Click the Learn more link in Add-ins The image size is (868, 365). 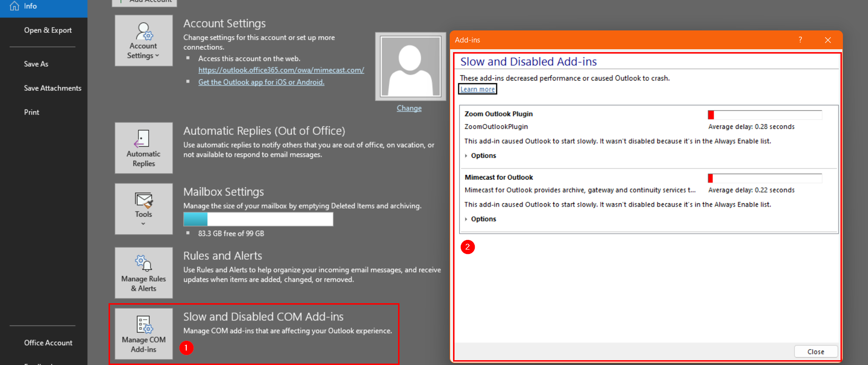(477, 89)
